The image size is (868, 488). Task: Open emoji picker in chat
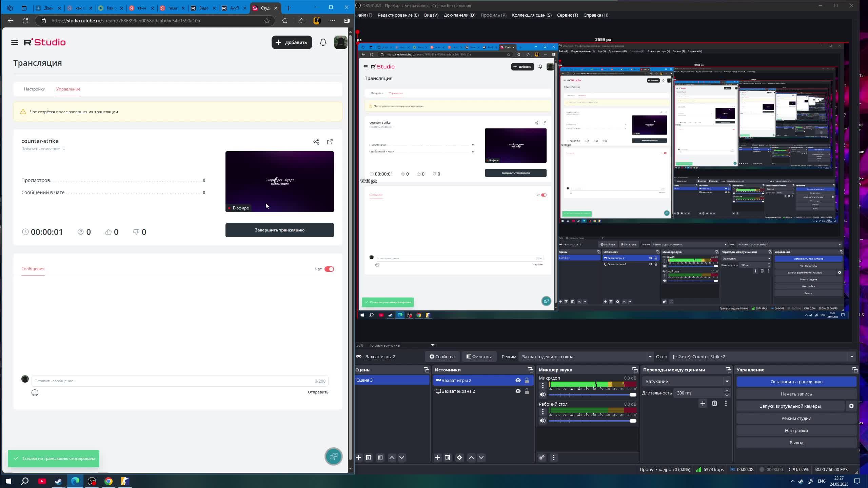[x=35, y=392]
